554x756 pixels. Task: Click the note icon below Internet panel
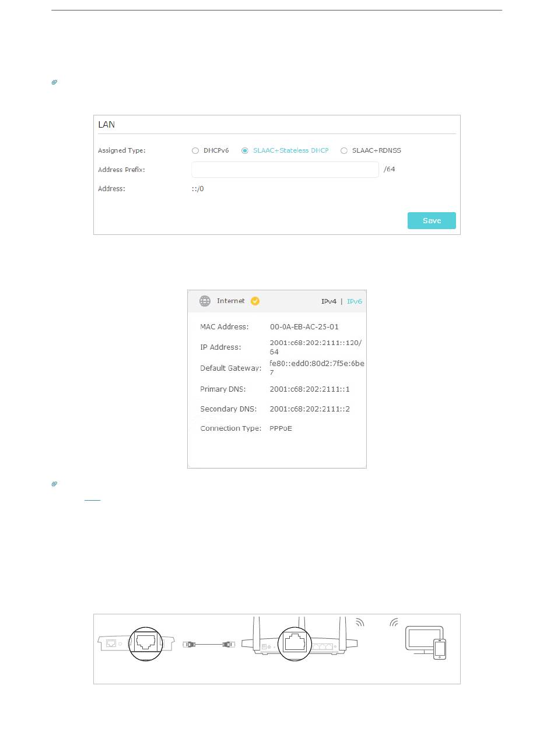[54, 484]
